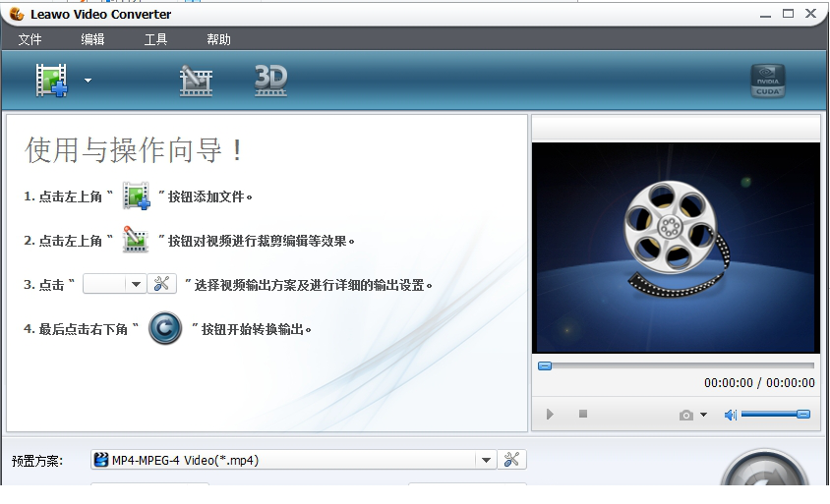This screenshot has height=504, width=830.
Task: Open the 文件 menu
Action: click(x=30, y=39)
